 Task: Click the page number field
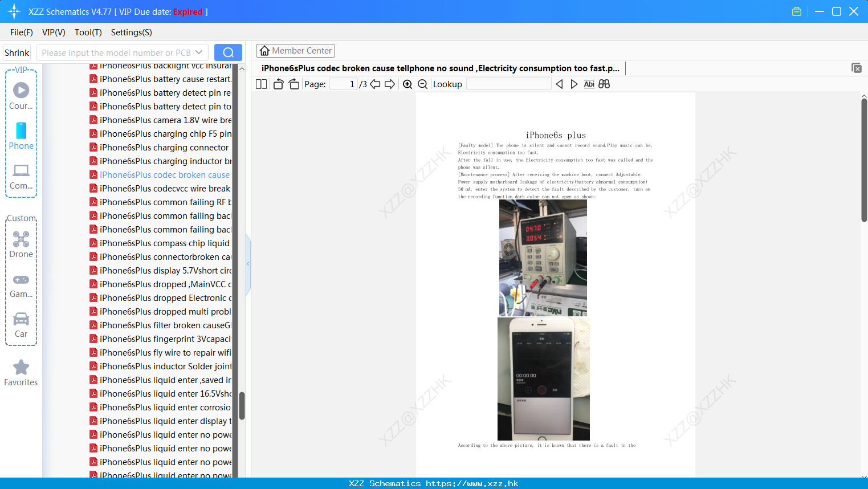pyautogui.click(x=343, y=84)
